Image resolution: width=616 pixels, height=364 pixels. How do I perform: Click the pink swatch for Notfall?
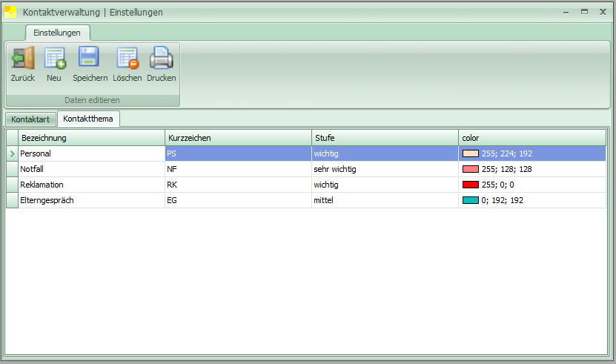470,169
